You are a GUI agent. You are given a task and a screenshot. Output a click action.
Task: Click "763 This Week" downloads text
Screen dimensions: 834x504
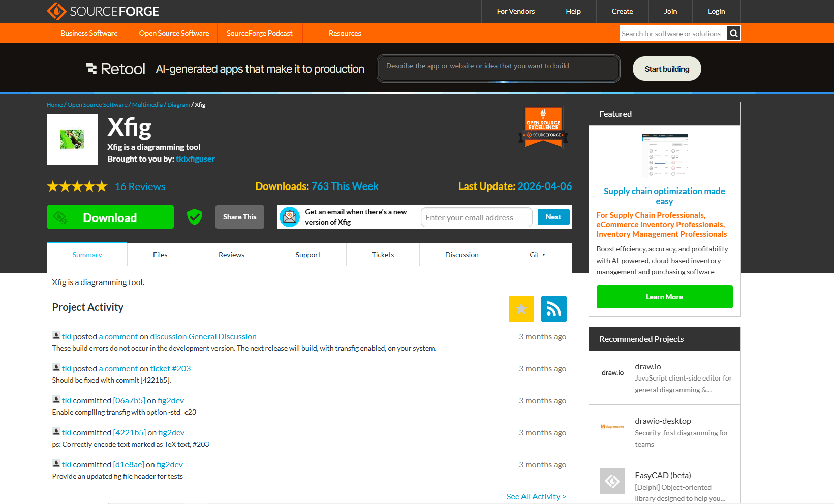click(345, 186)
